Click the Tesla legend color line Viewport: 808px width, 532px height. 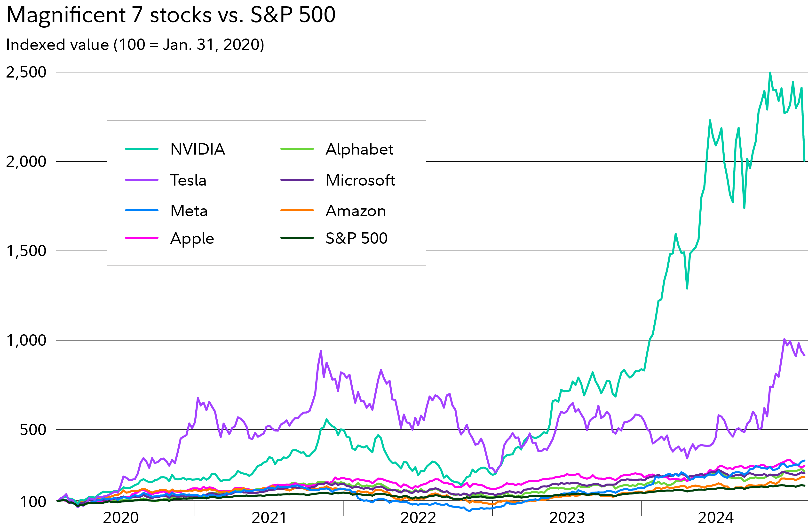[142, 180]
